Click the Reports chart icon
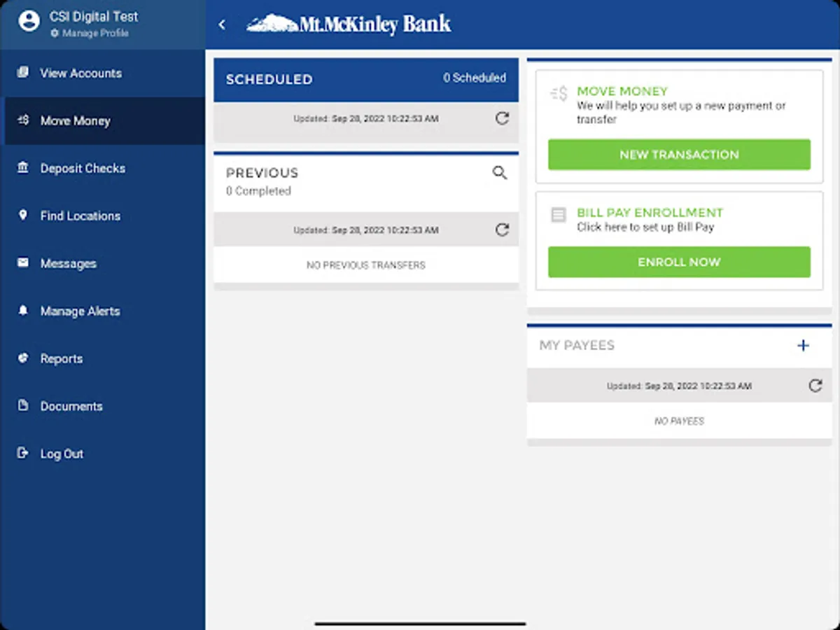The image size is (840, 630). click(23, 358)
